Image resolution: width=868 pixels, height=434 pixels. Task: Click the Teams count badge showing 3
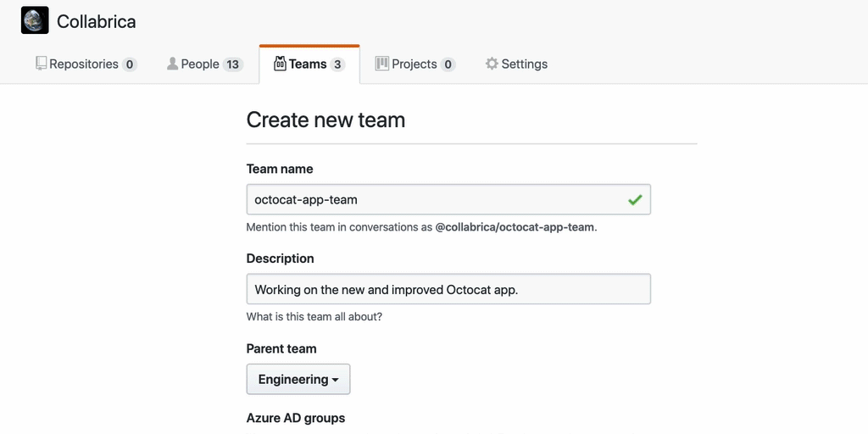pos(337,64)
